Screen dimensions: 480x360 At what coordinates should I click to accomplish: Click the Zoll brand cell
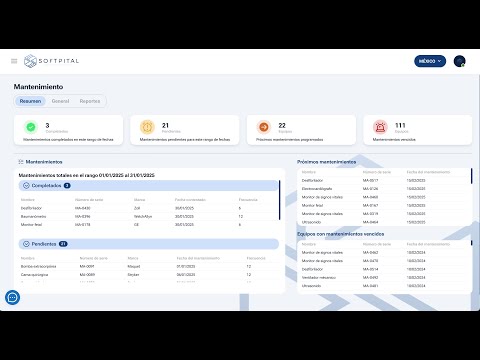pyautogui.click(x=137, y=208)
